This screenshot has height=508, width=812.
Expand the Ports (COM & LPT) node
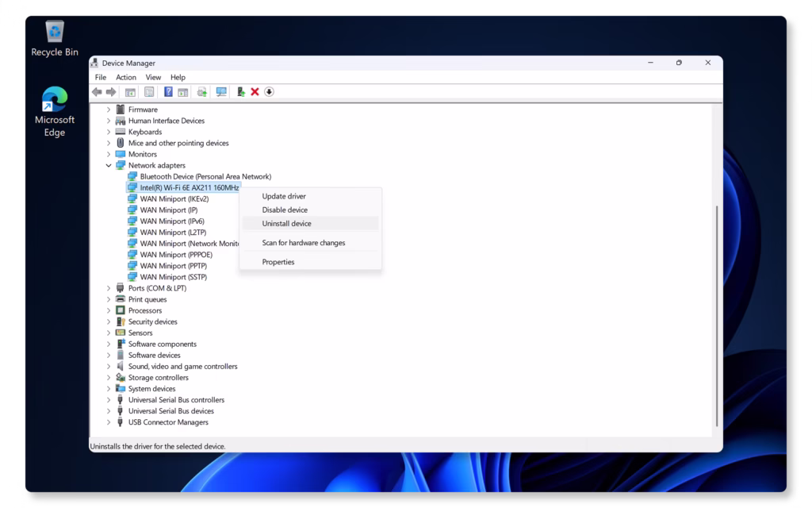coord(108,288)
